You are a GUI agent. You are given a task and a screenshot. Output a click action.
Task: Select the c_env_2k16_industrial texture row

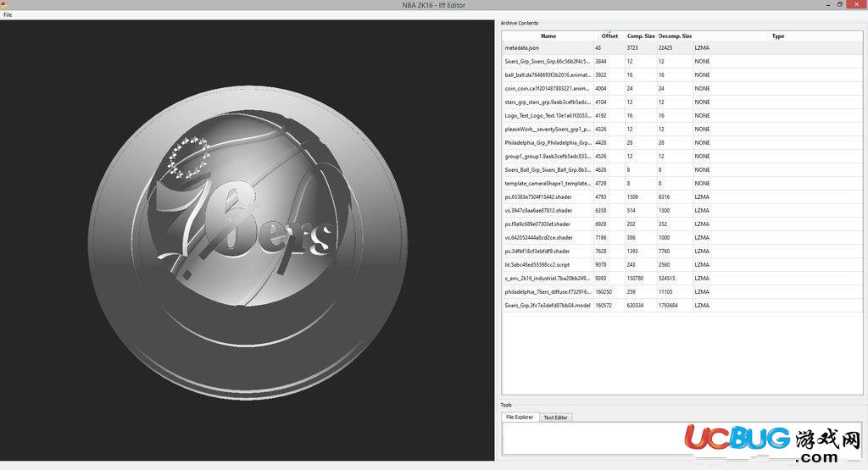[682, 278]
